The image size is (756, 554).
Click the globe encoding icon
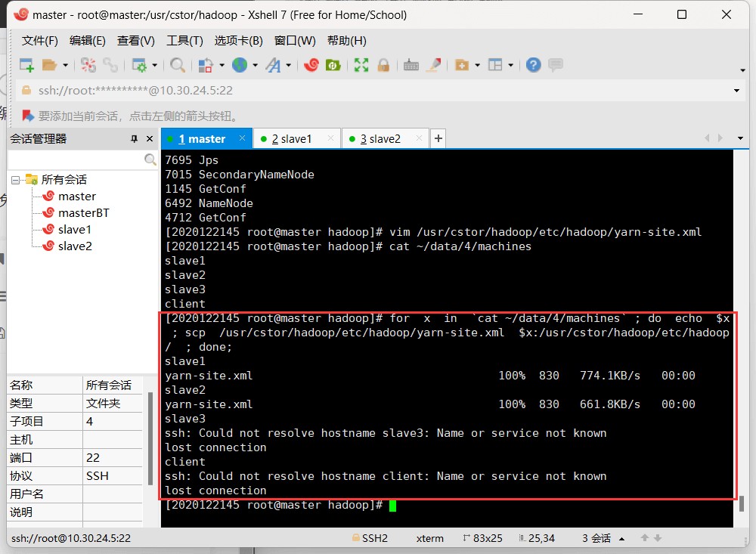pos(240,65)
